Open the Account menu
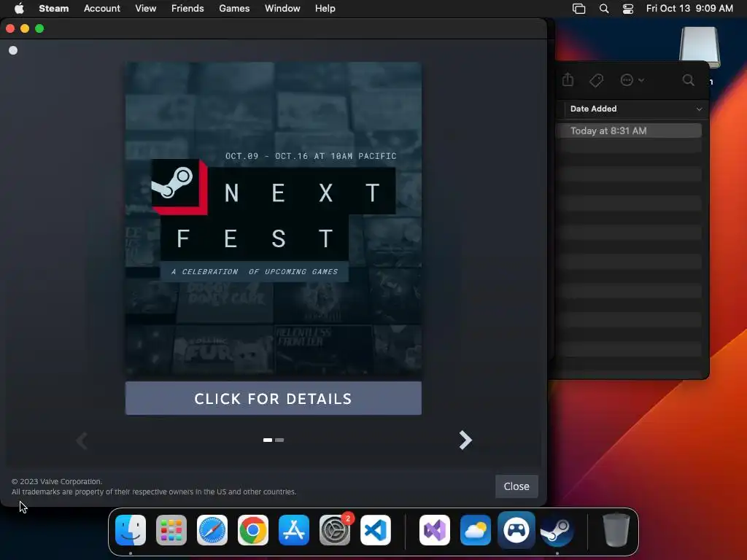Viewport: 747px width, 560px height. click(x=102, y=8)
